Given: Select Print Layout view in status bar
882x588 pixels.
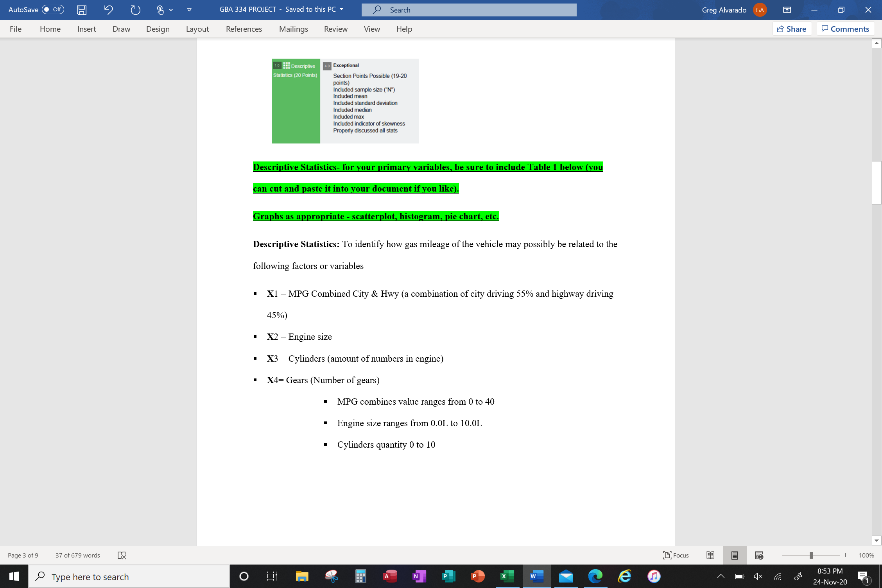Looking at the screenshot, I should tap(734, 555).
